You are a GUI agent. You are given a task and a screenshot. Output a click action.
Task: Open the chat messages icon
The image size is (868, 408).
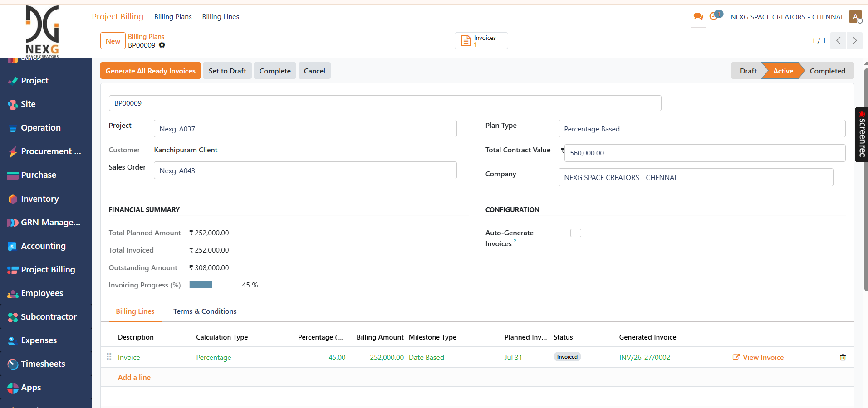[x=698, y=17]
